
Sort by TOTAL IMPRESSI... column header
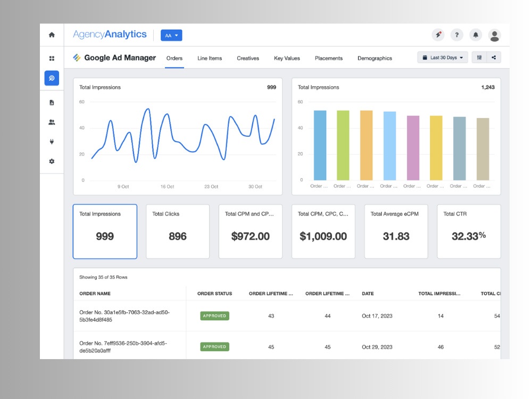[439, 294]
